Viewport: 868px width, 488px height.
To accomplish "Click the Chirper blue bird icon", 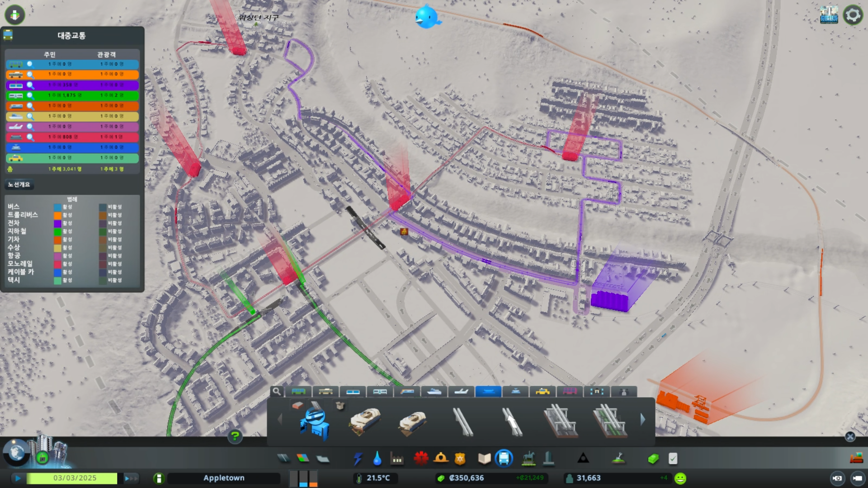I will pyautogui.click(x=426, y=18).
